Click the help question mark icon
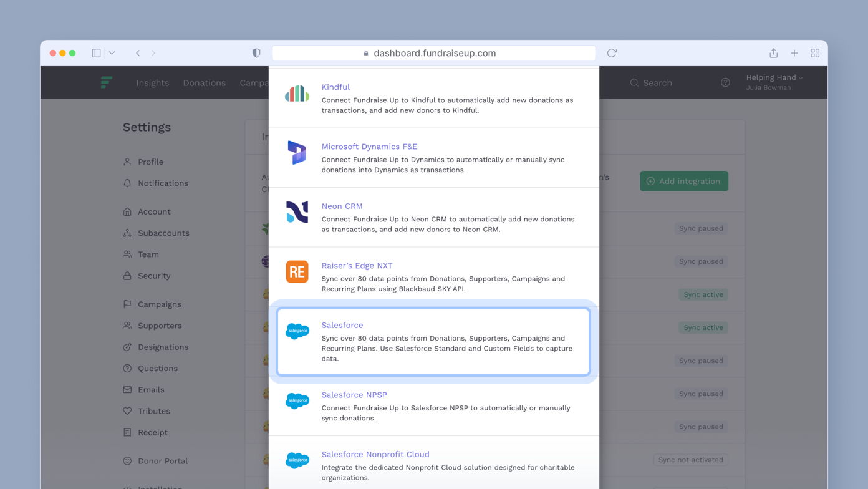 (725, 82)
